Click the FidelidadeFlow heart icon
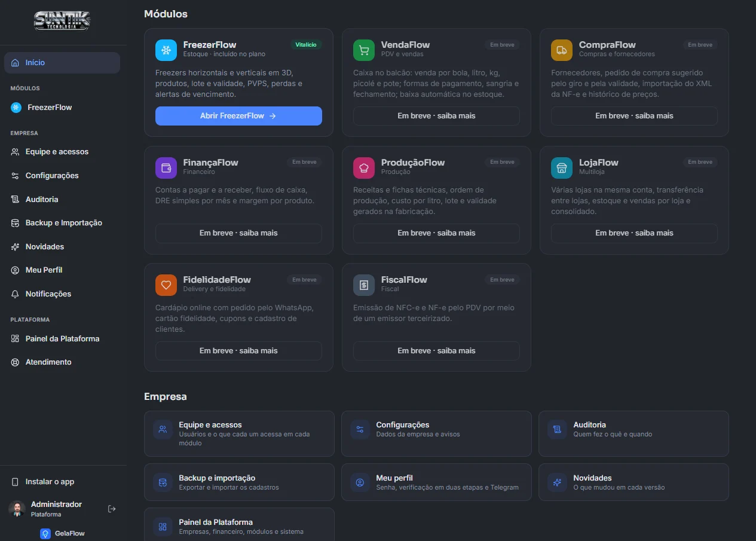This screenshot has height=541, width=756. (166, 285)
